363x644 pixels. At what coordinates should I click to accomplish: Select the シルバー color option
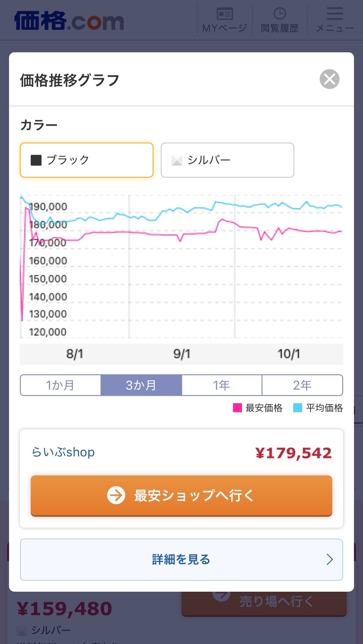pos(228,160)
